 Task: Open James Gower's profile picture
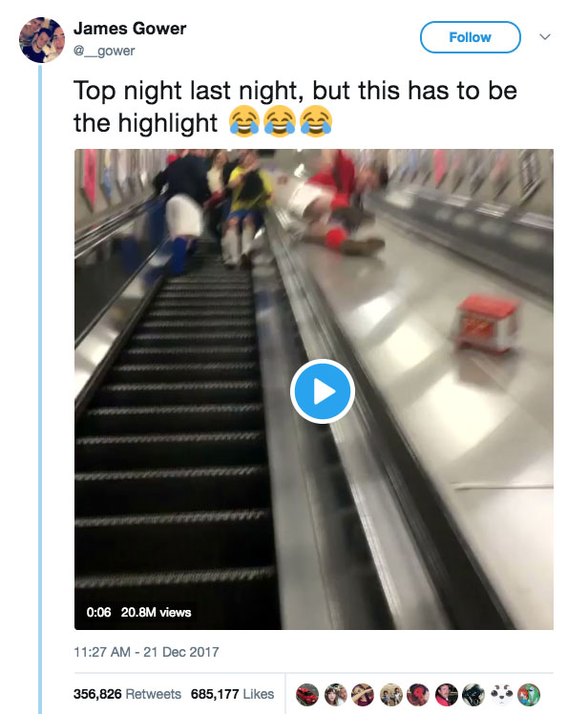click(41, 40)
